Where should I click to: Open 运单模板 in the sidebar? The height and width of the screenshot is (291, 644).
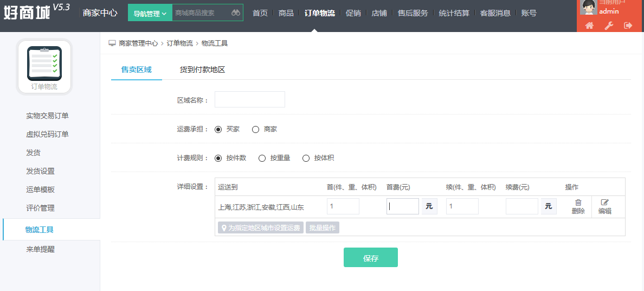point(40,189)
